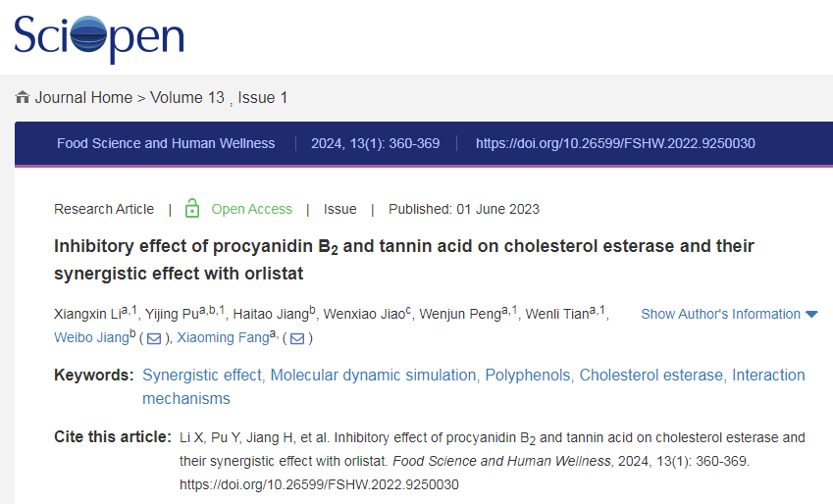Click the 2024, 13(1): 360-369 citation text

(375, 143)
